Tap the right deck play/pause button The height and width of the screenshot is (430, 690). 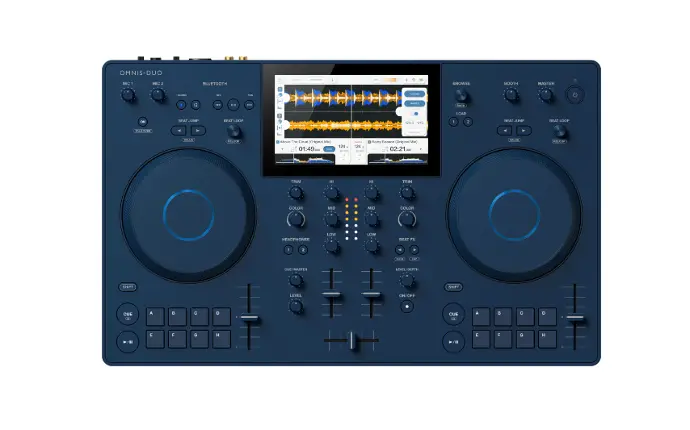(453, 342)
